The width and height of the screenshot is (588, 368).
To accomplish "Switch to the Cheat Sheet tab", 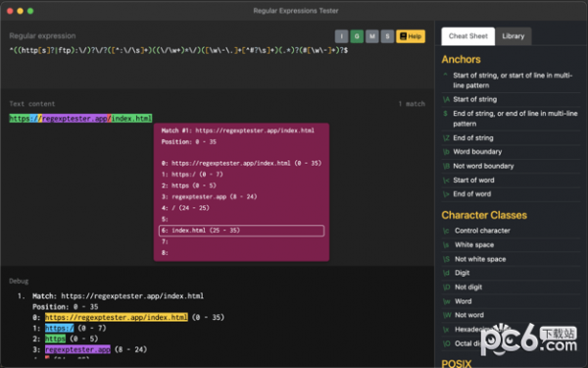I will [468, 36].
